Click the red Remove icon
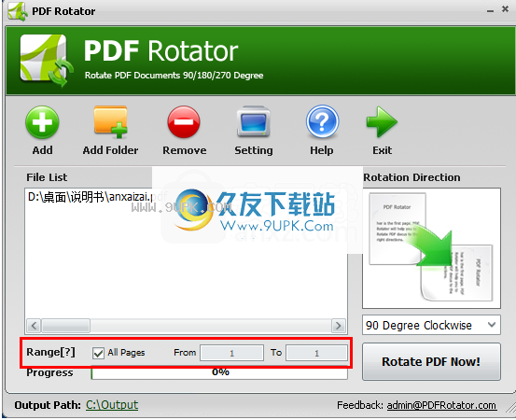 [184, 121]
